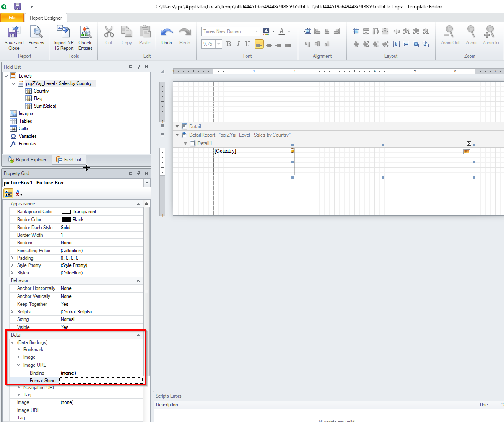
Task: Toggle italic font formatting
Action: point(238,44)
